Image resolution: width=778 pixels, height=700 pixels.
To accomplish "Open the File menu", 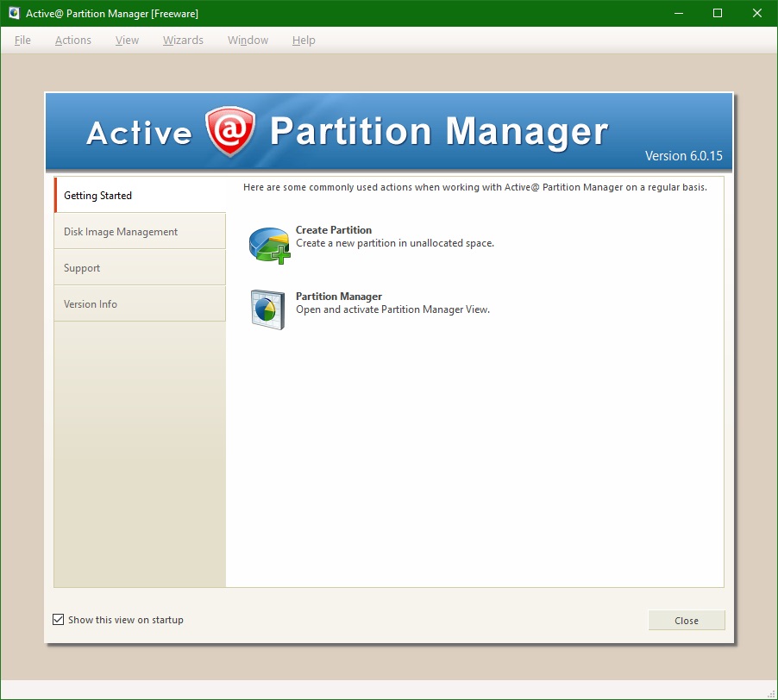I will click(x=22, y=40).
